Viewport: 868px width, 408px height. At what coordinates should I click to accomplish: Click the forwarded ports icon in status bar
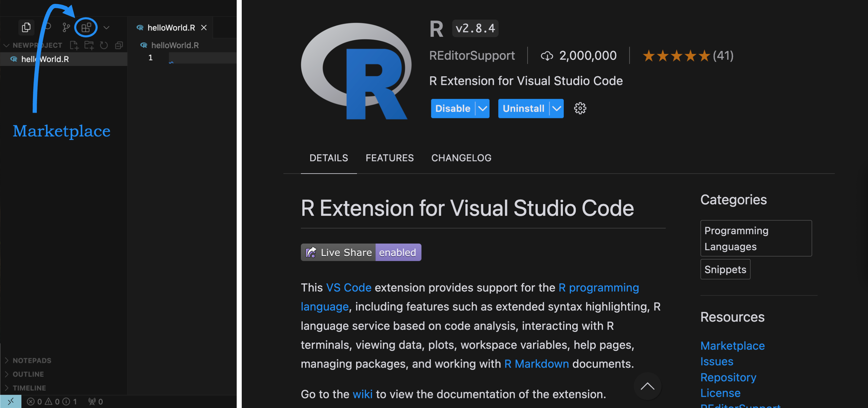[94, 401]
